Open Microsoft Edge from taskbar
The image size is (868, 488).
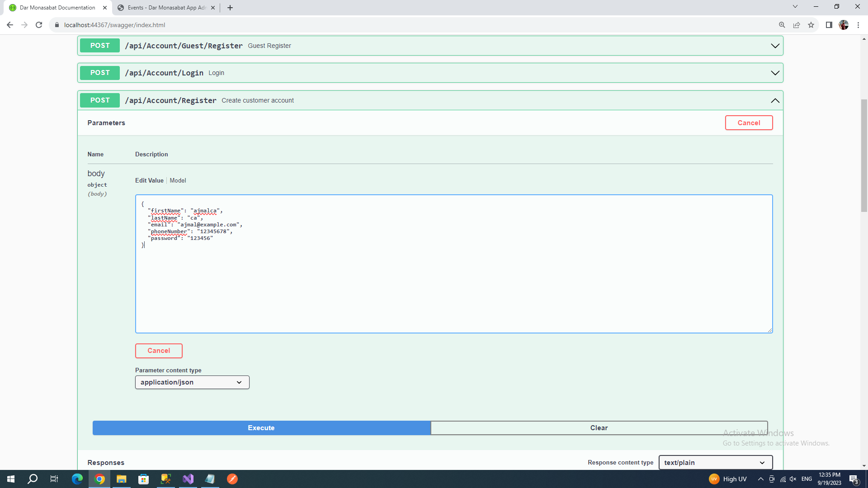tap(77, 479)
